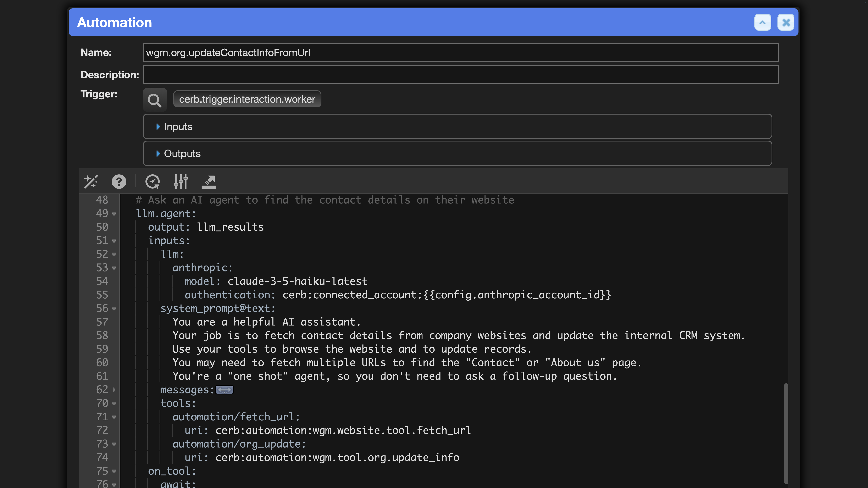Click the cerb.trigger.interaction.worker trigger chip
This screenshot has width=868, height=488.
click(x=247, y=99)
